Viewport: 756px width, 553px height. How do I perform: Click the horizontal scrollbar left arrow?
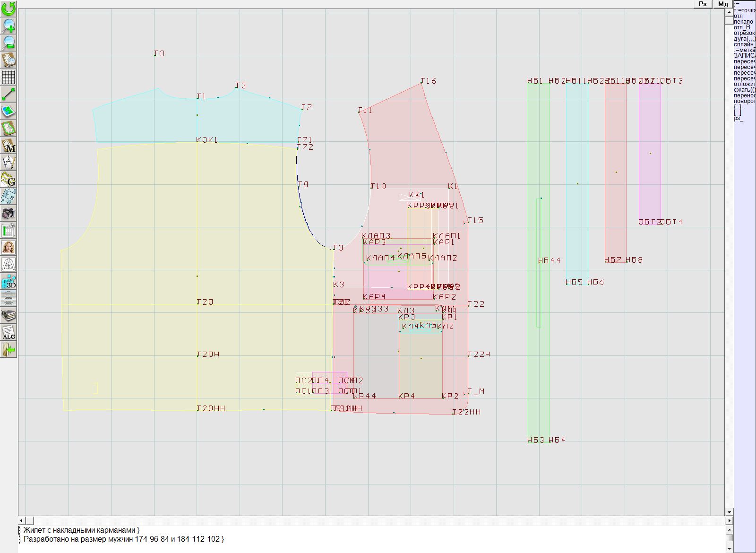[x=22, y=520]
